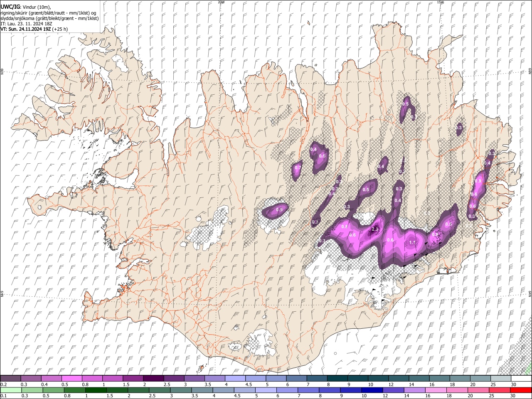Viewport: 532px width, 399px height.
Task: Pick the white above-30 snow swatch
Action: pyautogui.click(x=521, y=378)
